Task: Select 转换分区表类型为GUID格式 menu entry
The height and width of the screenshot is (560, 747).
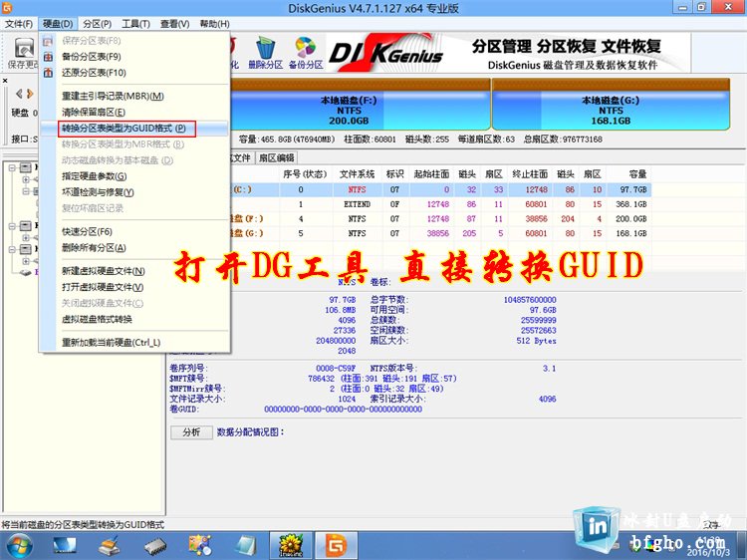Action: [x=133, y=129]
